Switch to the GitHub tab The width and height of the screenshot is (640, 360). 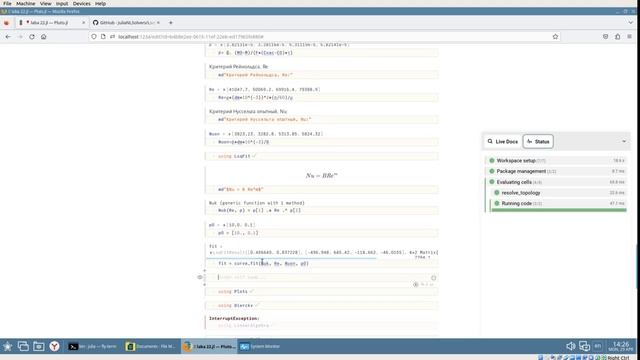[x=126, y=23]
